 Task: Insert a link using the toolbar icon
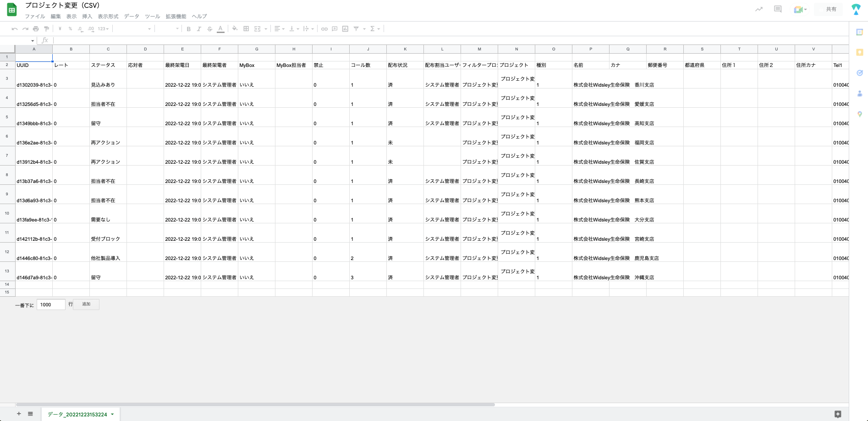324,29
